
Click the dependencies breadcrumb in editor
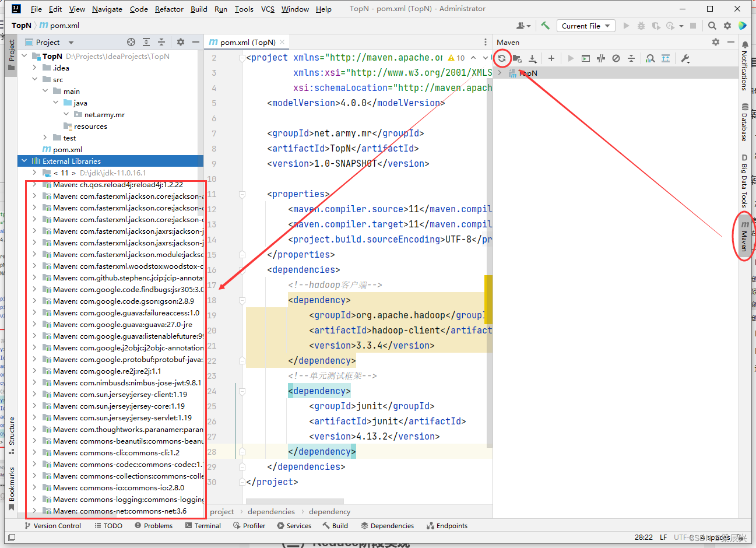pyautogui.click(x=271, y=511)
